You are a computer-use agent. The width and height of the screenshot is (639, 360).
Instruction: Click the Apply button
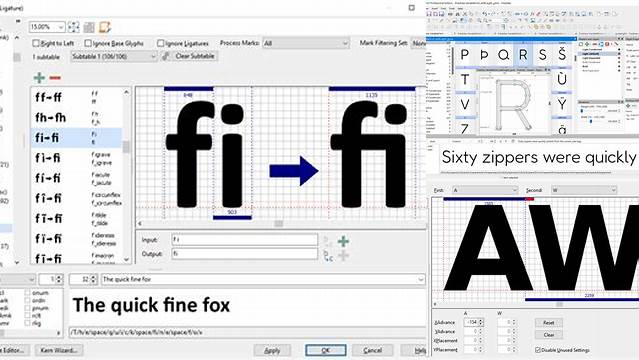272,350
